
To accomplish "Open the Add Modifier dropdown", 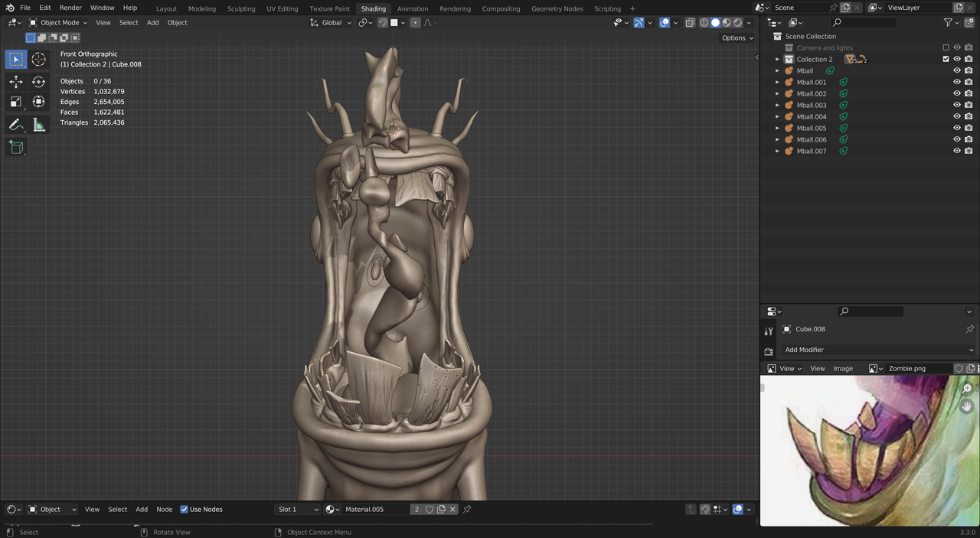I will point(878,350).
